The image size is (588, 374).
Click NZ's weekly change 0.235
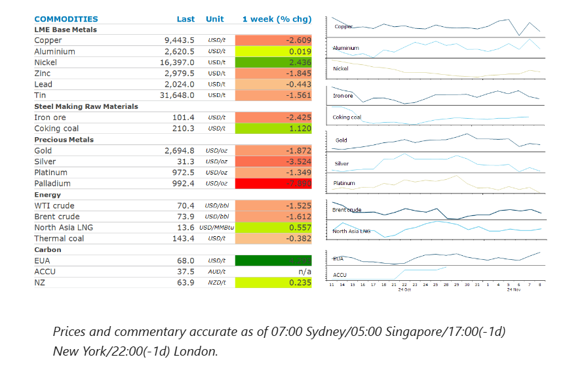tap(273, 282)
